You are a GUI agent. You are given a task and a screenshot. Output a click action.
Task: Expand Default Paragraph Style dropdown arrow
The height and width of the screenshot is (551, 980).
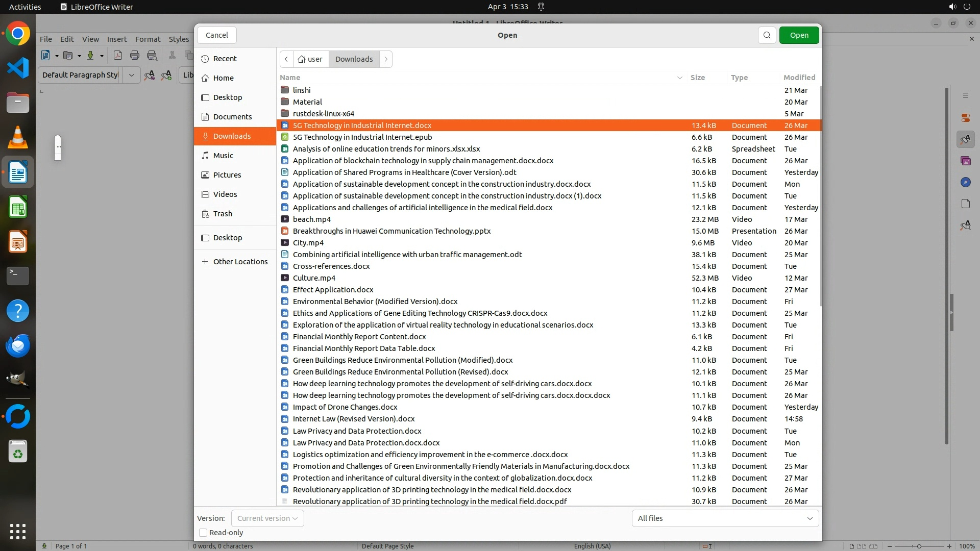[x=131, y=75]
